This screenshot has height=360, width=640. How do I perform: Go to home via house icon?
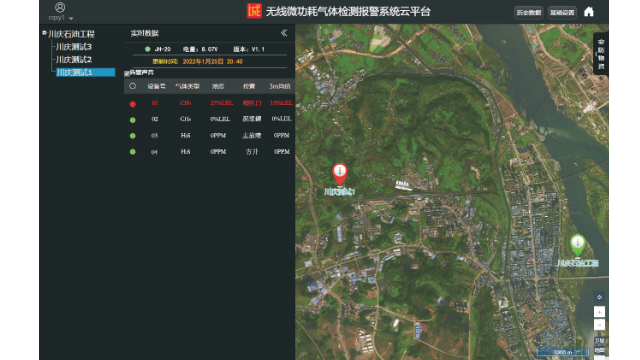coord(589,12)
